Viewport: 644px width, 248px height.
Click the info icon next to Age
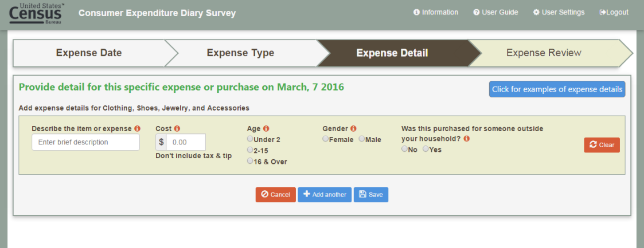(266, 129)
